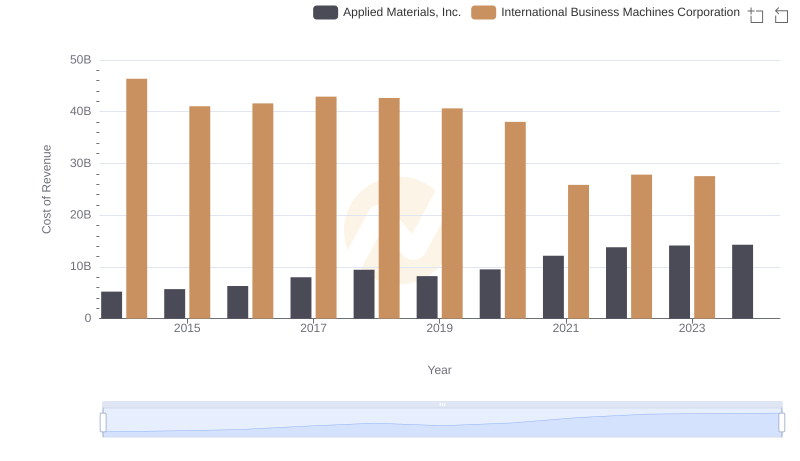Click the 50B y-axis label
The width and height of the screenshot is (800, 461).
pyautogui.click(x=81, y=60)
